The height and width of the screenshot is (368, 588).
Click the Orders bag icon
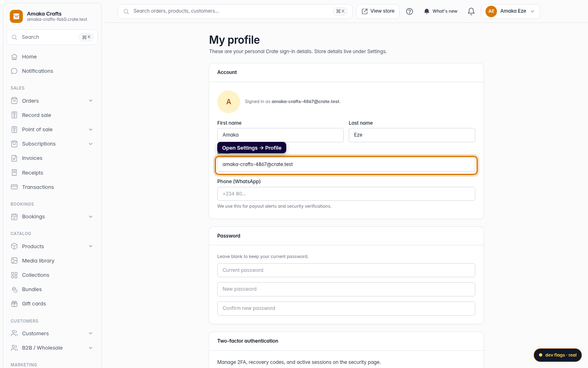(x=14, y=101)
